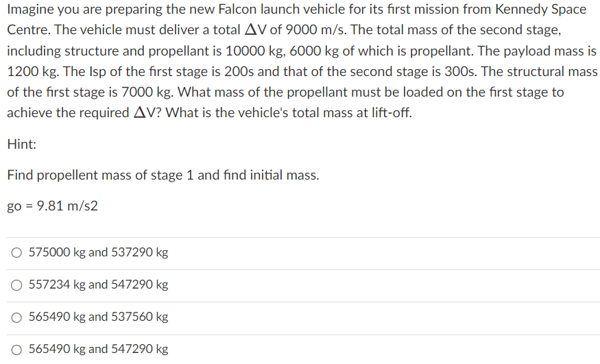Click the words 'Kennedy Space' in the first line

[541, 9]
